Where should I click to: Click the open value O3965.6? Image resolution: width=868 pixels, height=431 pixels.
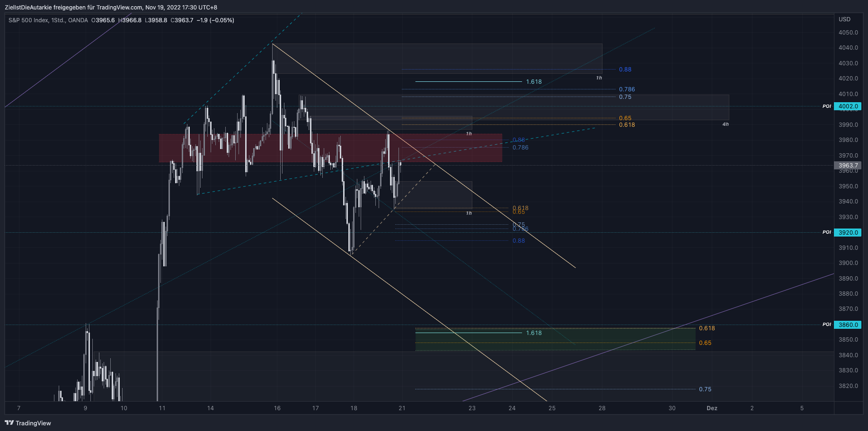tap(103, 20)
